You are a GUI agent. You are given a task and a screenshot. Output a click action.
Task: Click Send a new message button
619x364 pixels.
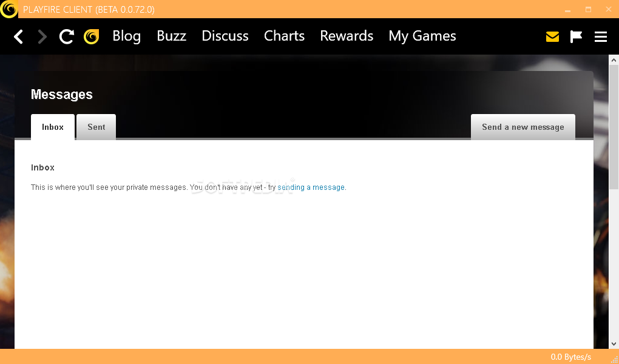click(523, 127)
